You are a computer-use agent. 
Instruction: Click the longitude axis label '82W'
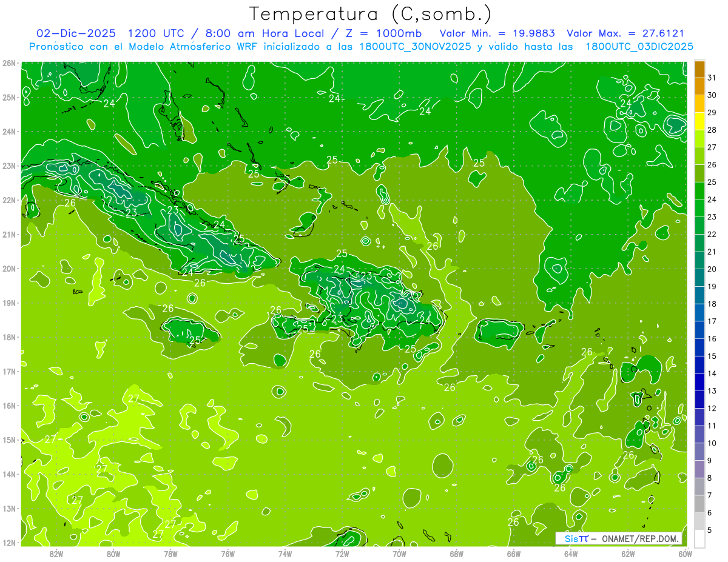56,554
